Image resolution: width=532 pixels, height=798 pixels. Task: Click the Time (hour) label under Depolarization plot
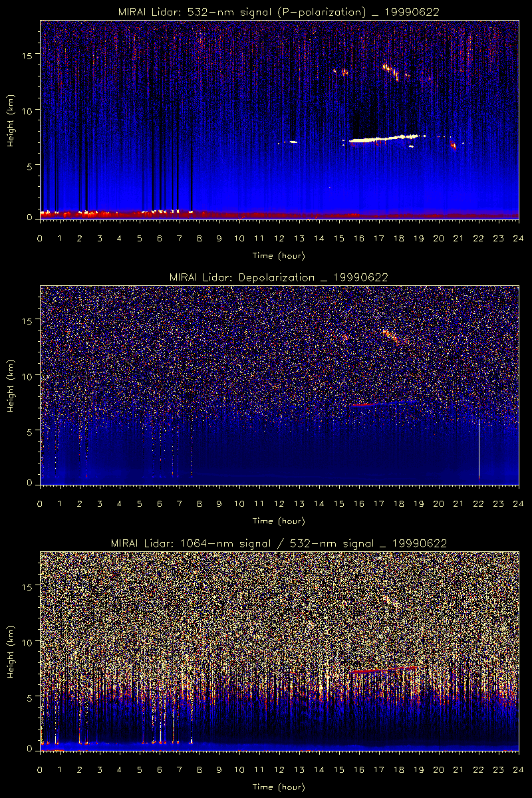279,521
